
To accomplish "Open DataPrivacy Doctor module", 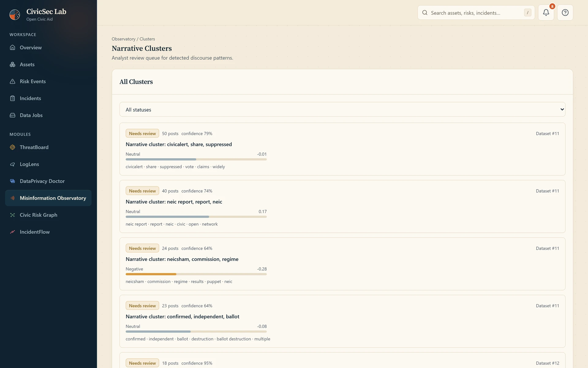I will pyautogui.click(x=48, y=181).
